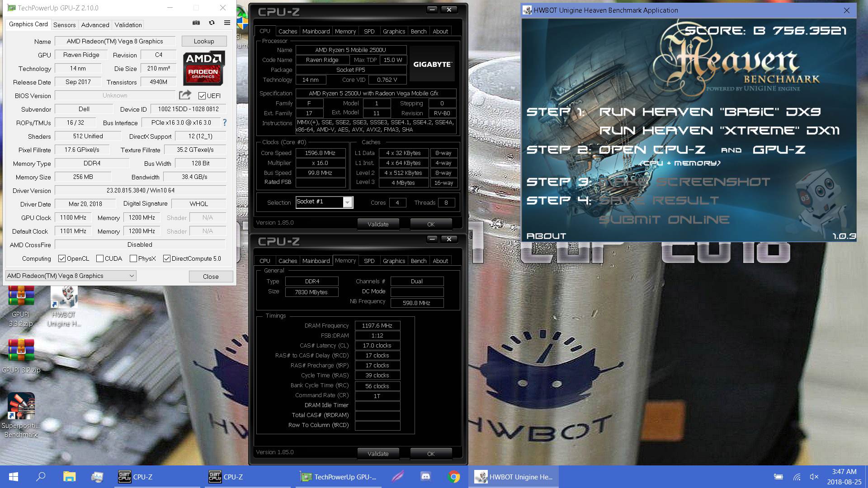Click Validate in the top CPU-Z window
This screenshot has height=488, width=868.
(x=378, y=224)
